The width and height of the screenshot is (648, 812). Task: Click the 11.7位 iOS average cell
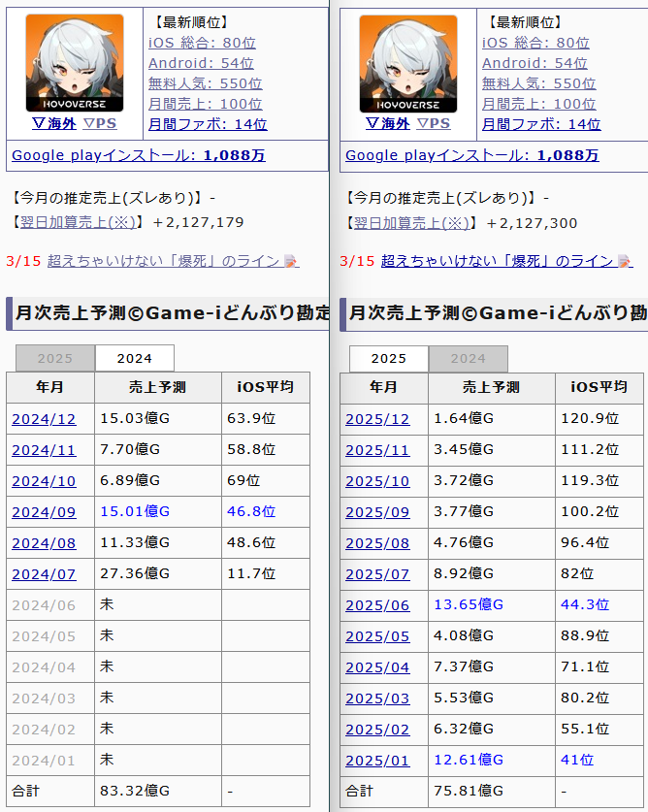pos(266,573)
